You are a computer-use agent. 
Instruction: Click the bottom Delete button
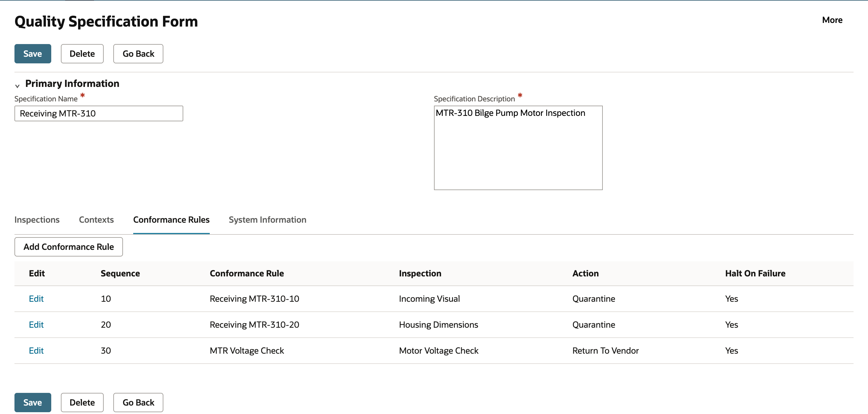coord(82,403)
